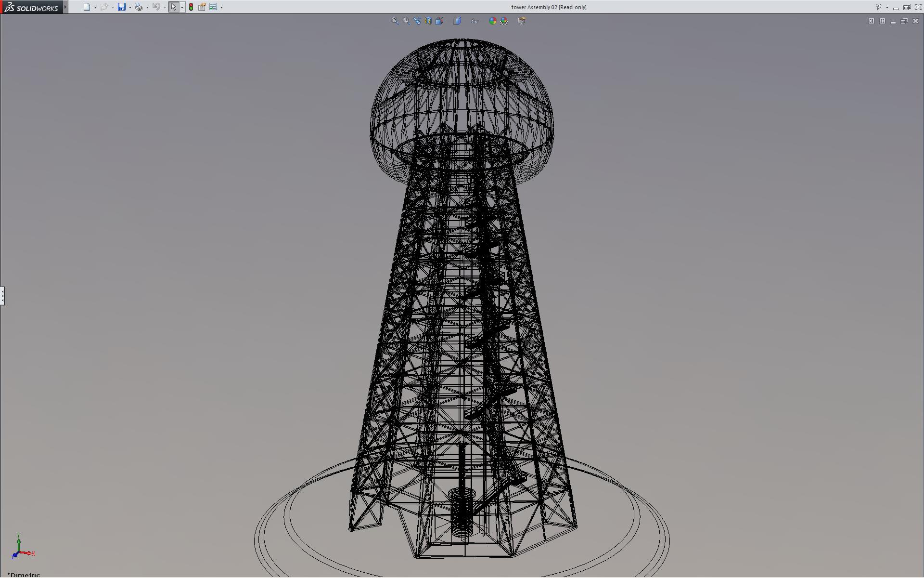Image resolution: width=924 pixels, height=578 pixels.
Task: Toggle Hide/Show Items glasses icon
Action: click(x=475, y=21)
